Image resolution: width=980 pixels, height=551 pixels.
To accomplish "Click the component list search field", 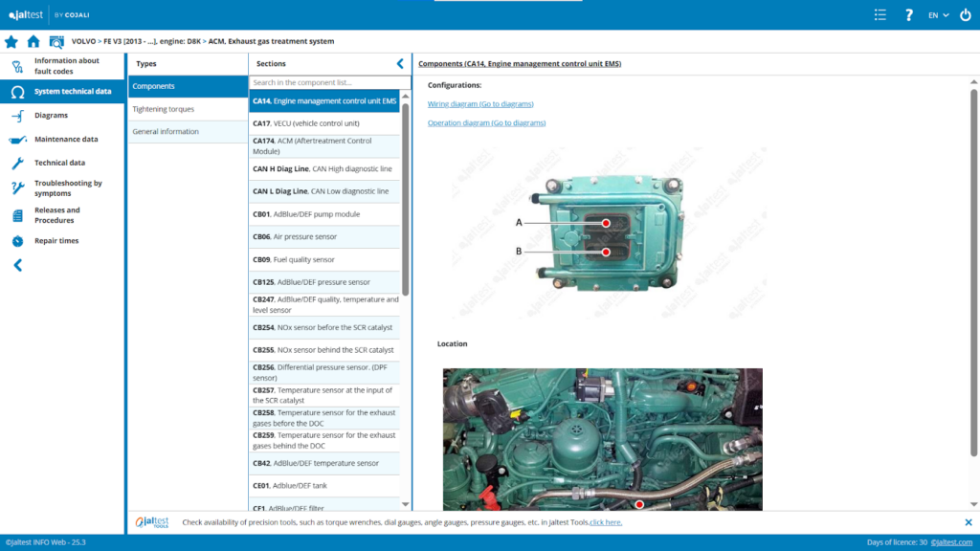I will [x=325, y=83].
